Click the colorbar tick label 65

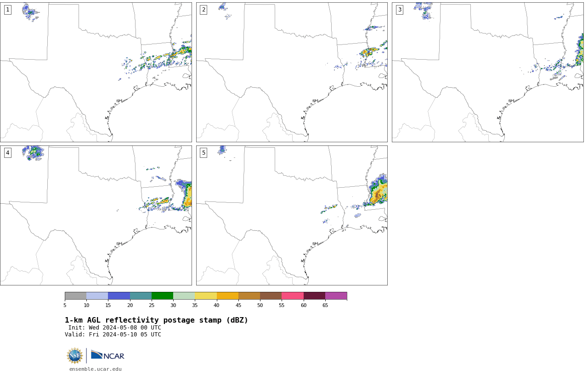click(x=325, y=305)
